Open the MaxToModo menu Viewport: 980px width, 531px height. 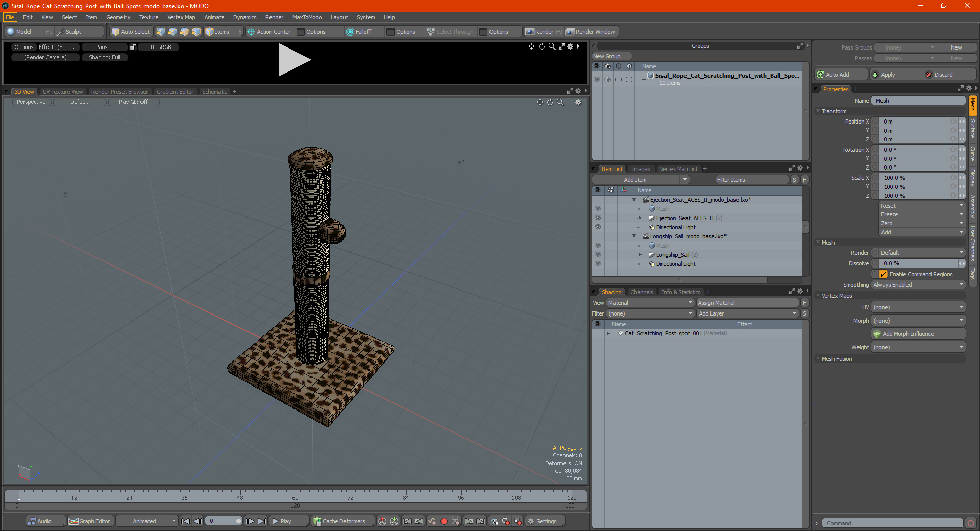[x=307, y=17]
